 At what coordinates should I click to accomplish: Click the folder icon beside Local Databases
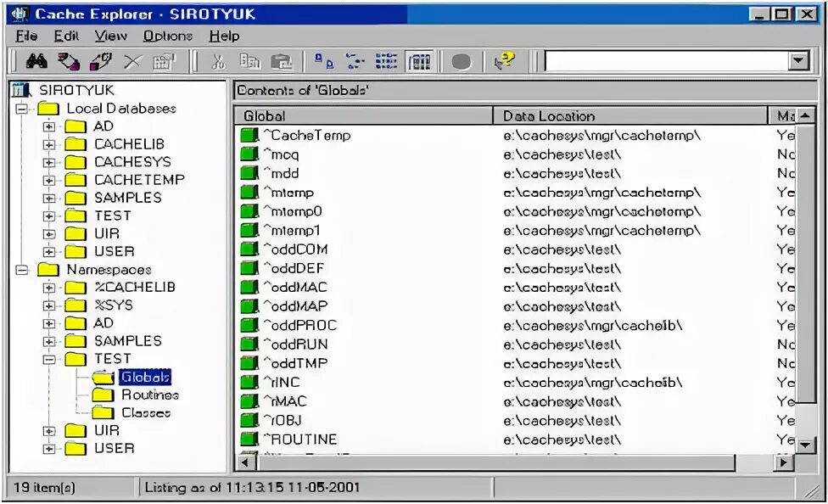pyautogui.click(x=48, y=109)
